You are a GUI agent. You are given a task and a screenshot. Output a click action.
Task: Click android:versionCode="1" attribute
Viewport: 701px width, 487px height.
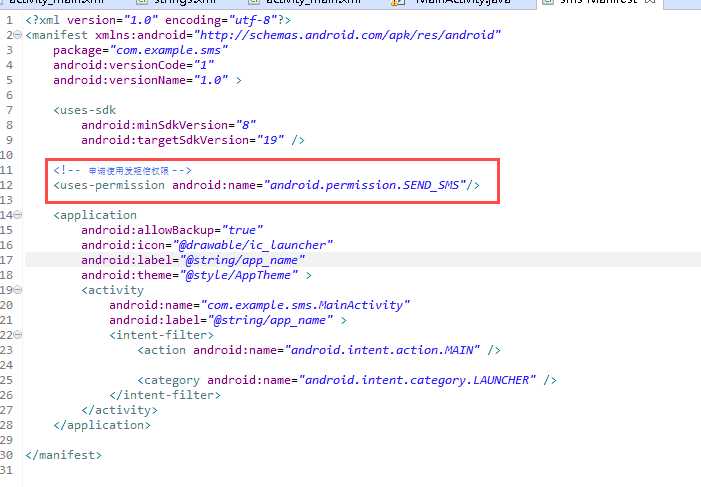coord(134,65)
